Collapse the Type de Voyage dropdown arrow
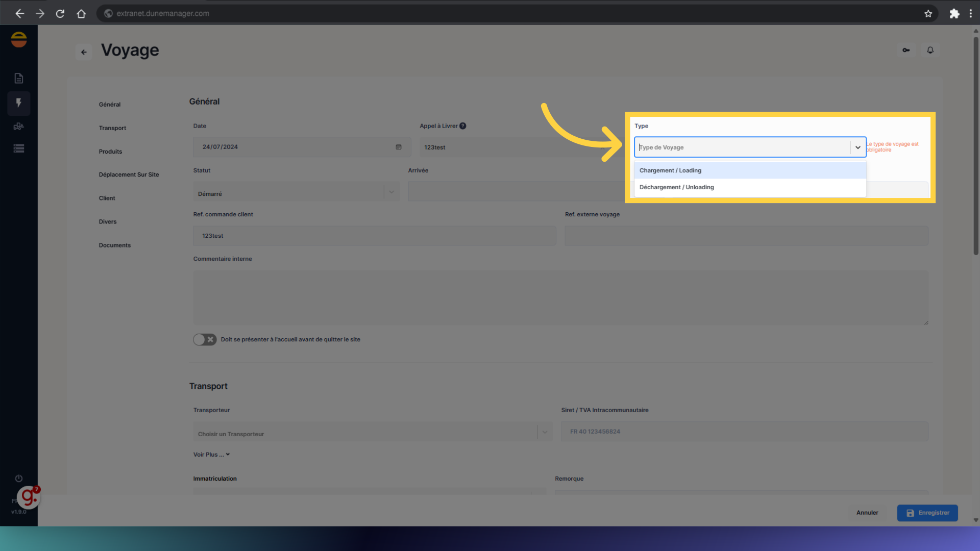Viewport: 980px width, 551px height. tap(857, 147)
